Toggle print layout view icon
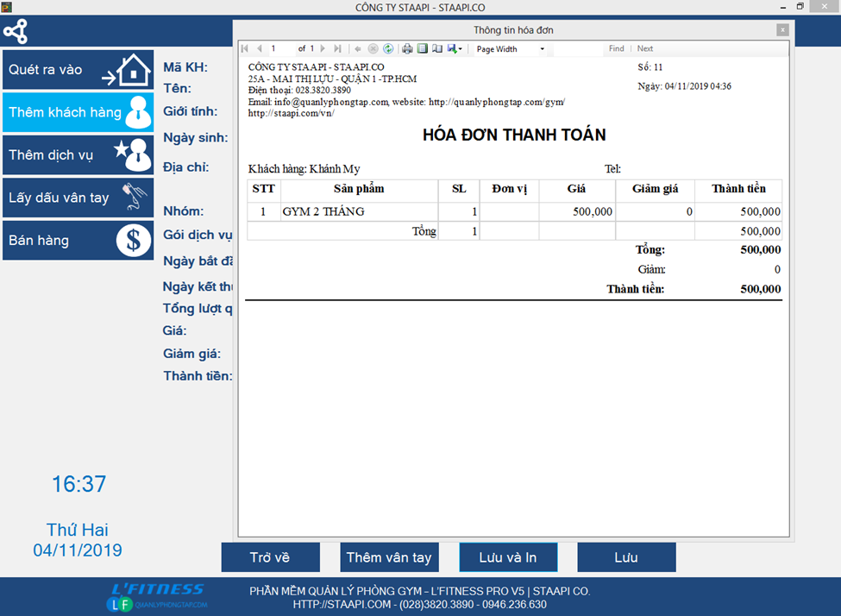Image resolution: width=841 pixels, height=616 pixels. coord(423,49)
